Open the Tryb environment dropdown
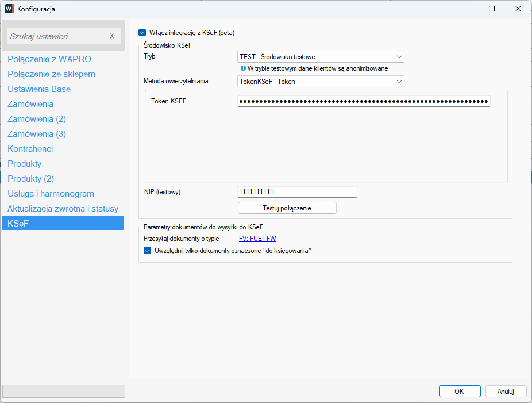This screenshot has width=532, height=403. [321, 57]
